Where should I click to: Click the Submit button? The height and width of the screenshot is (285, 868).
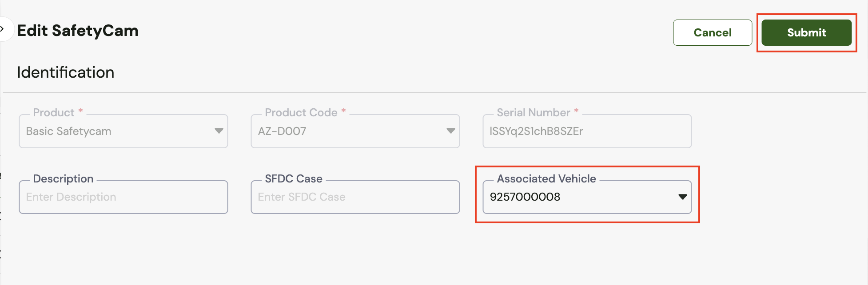tap(806, 32)
